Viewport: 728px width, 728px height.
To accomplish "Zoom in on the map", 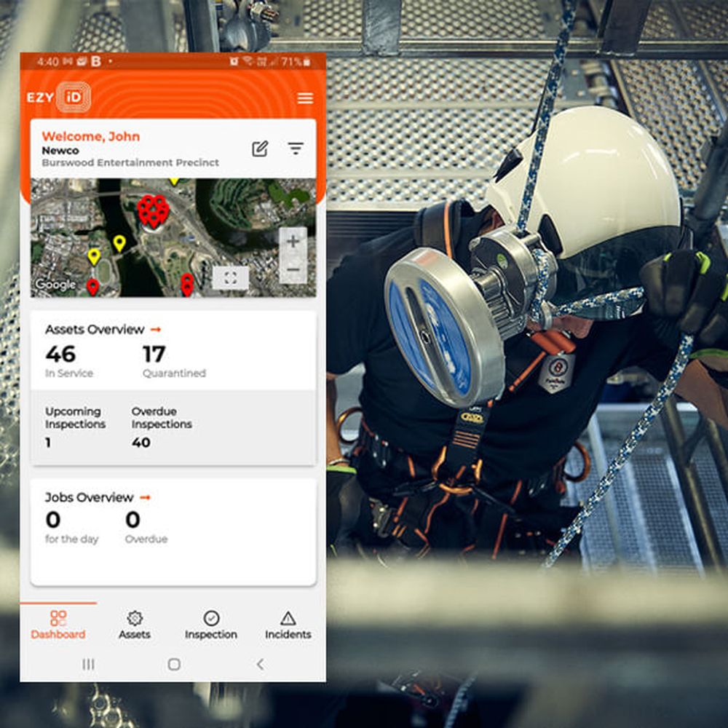I will (293, 242).
